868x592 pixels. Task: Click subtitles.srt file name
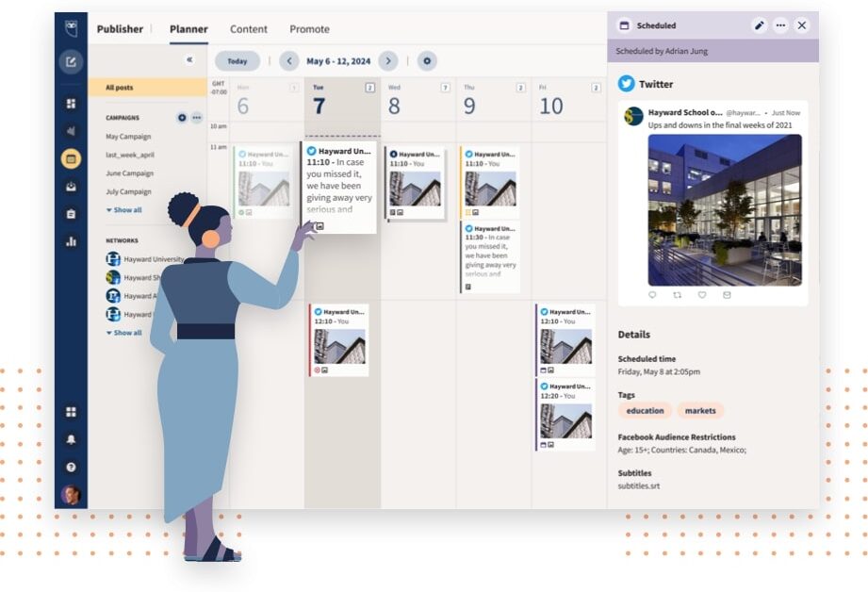point(639,485)
